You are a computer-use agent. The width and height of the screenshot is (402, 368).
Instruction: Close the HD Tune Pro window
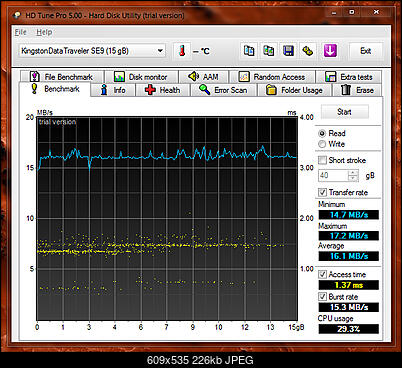tap(376, 13)
